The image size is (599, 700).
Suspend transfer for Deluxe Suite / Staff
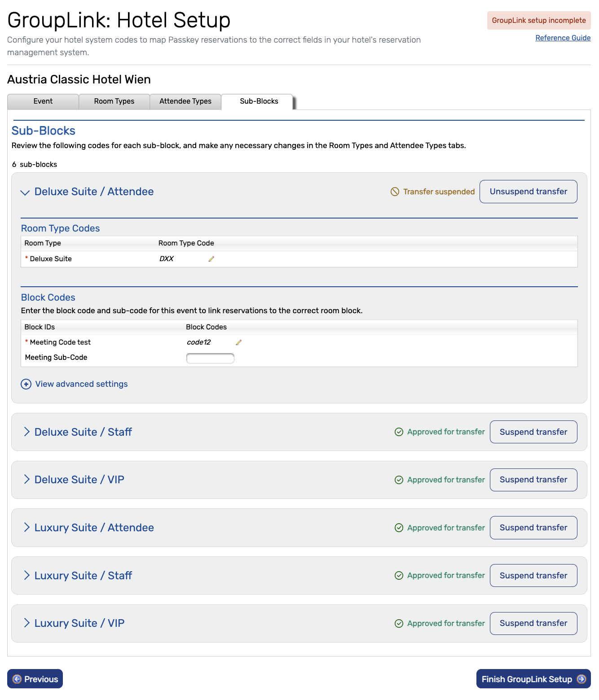pyautogui.click(x=533, y=432)
